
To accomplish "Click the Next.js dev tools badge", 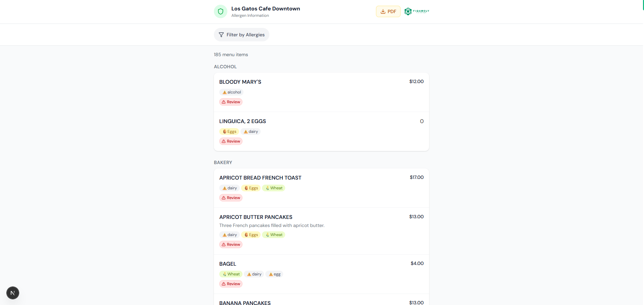I will (13, 293).
